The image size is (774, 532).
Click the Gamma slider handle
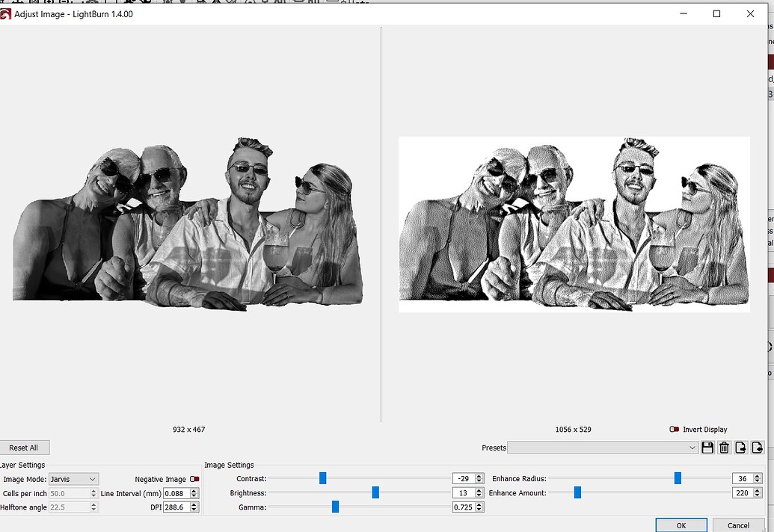(x=334, y=507)
